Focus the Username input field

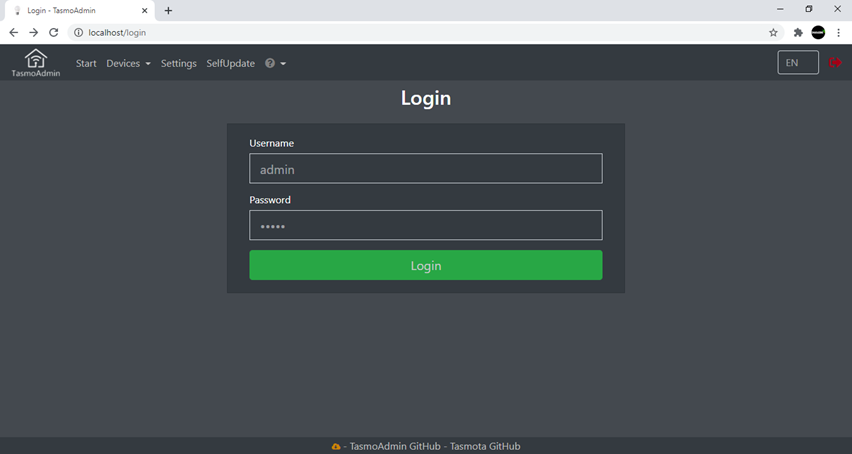pos(425,168)
